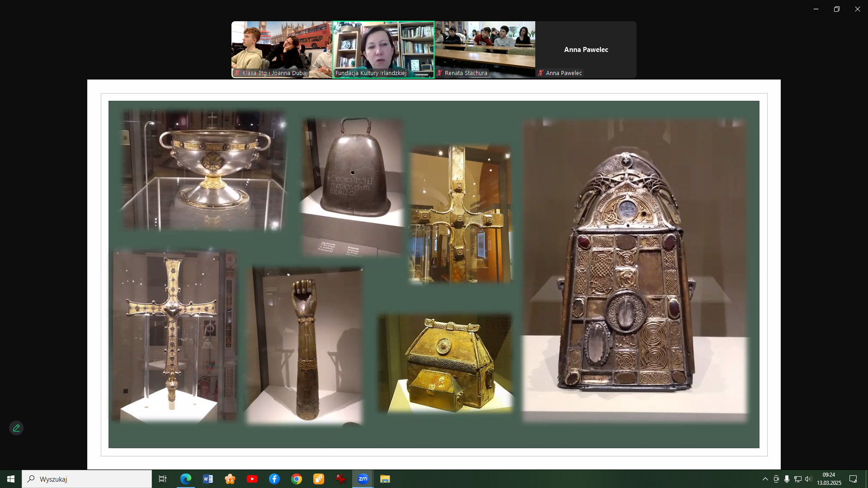Open Task View button

[x=163, y=479]
